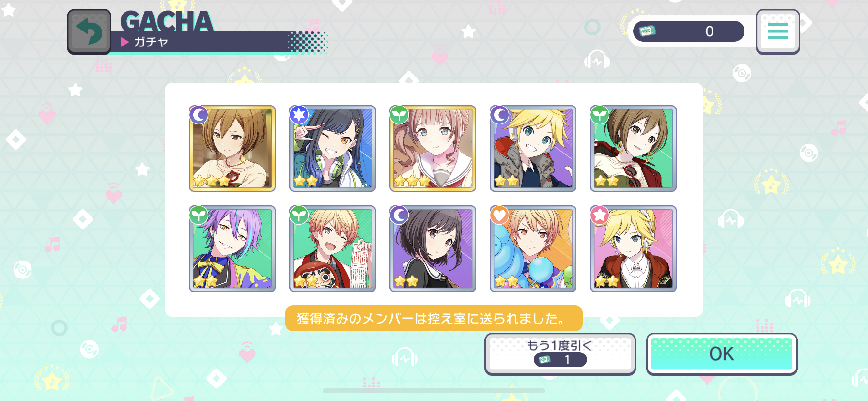The height and width of the screenshot is (401, 868).
Task: Tap the ガチャ breadcrumb label
Action: tap(151, 42)
